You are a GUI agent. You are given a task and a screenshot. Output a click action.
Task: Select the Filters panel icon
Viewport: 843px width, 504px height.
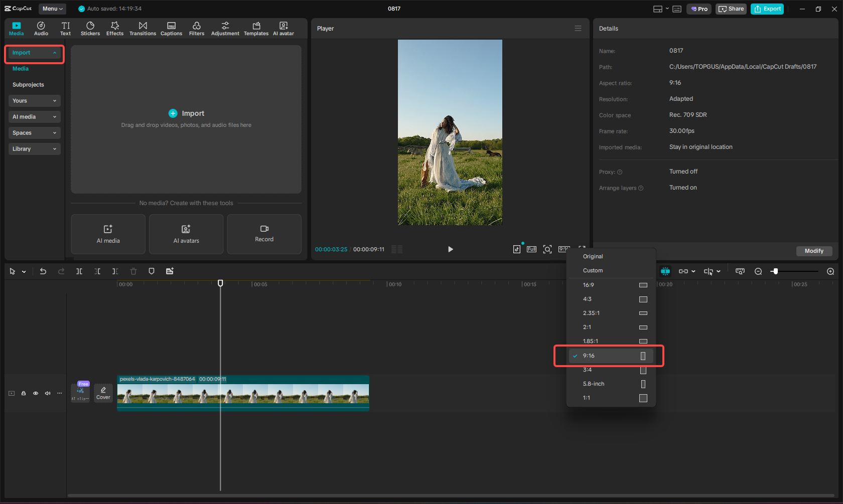(x=196, y=28)
